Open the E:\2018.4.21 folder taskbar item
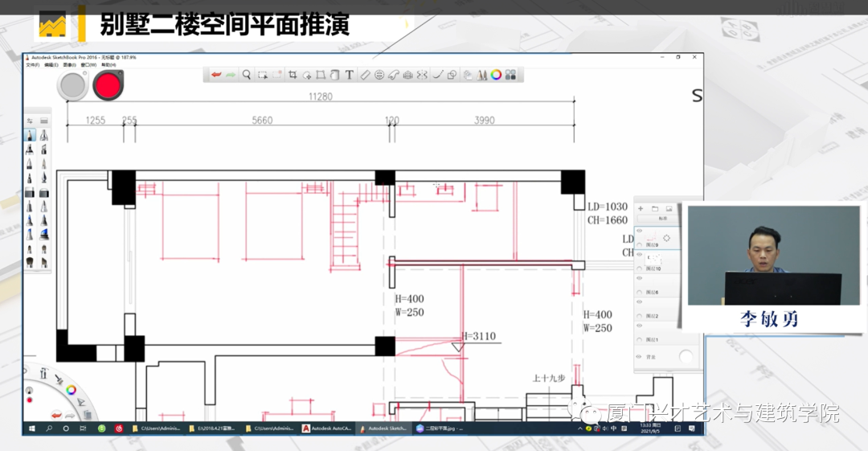868x451 pixels. (x=212, y=428)
